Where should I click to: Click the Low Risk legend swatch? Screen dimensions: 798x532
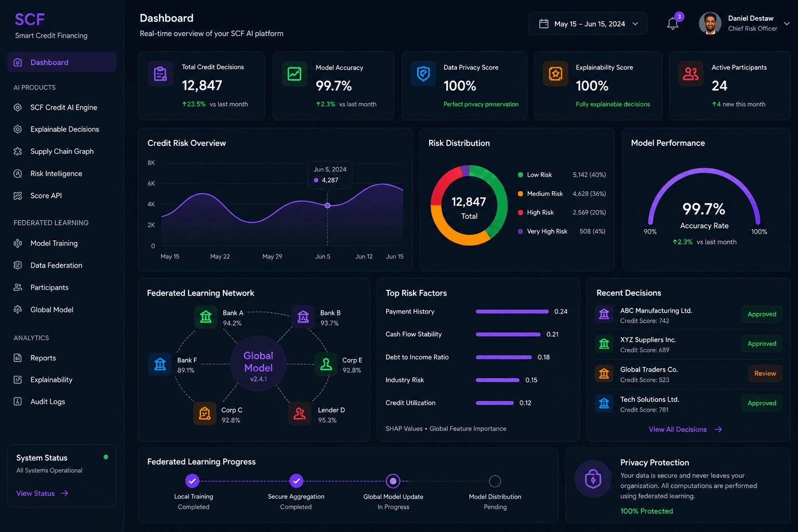pyautogui.click(x=520, y=175)
